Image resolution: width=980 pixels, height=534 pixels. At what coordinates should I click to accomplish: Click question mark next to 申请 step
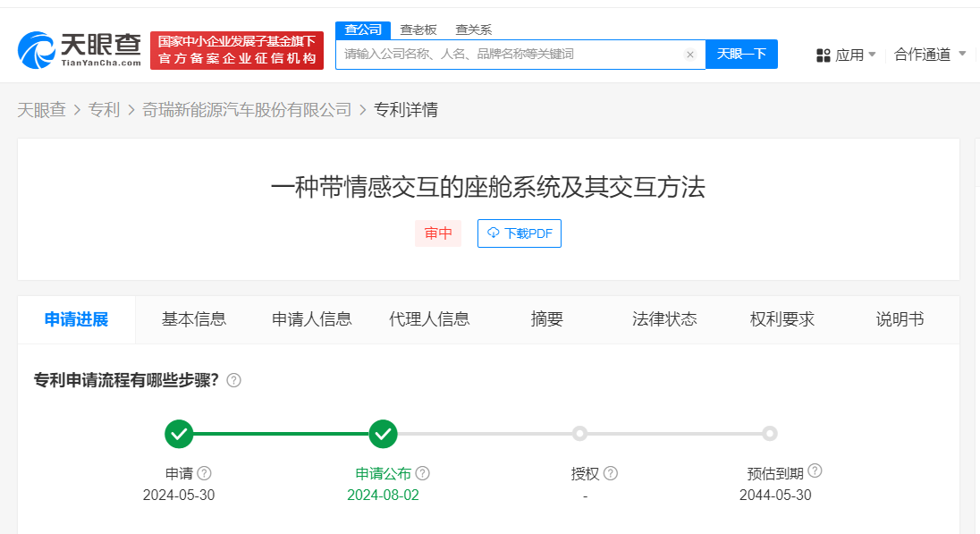202,473
